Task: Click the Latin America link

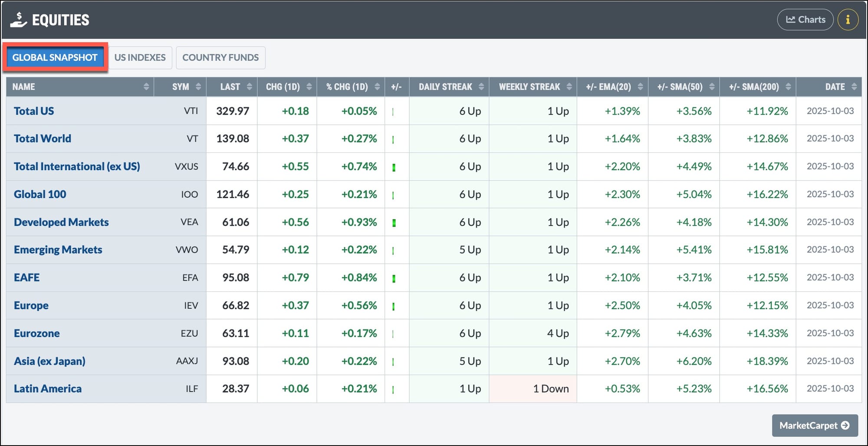Action: click(47, 389)
